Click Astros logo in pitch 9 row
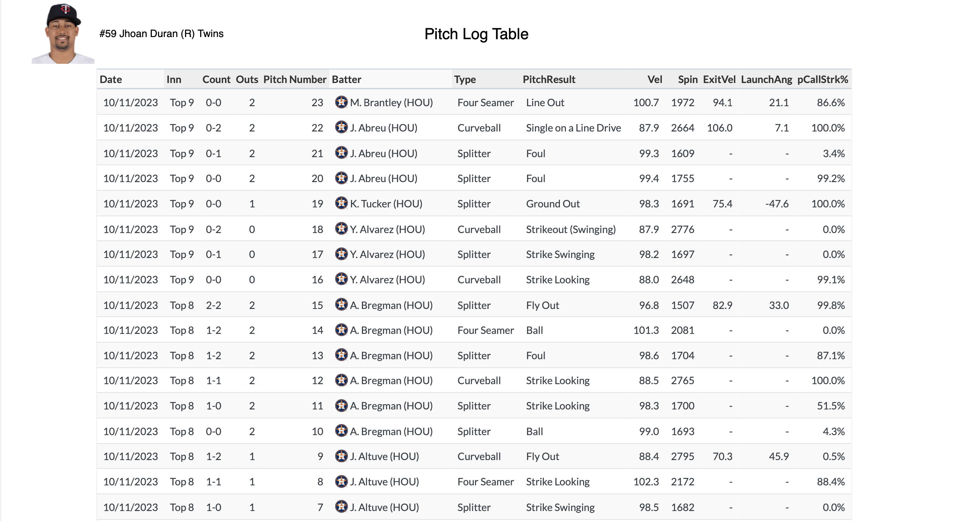The width and height of the screenshot is (980, 521). [341, 455]
